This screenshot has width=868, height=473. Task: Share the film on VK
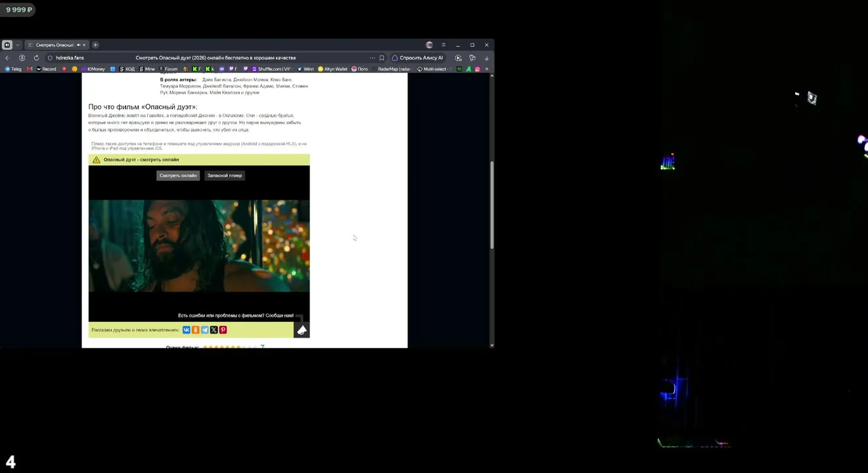(x=187, y=330)
